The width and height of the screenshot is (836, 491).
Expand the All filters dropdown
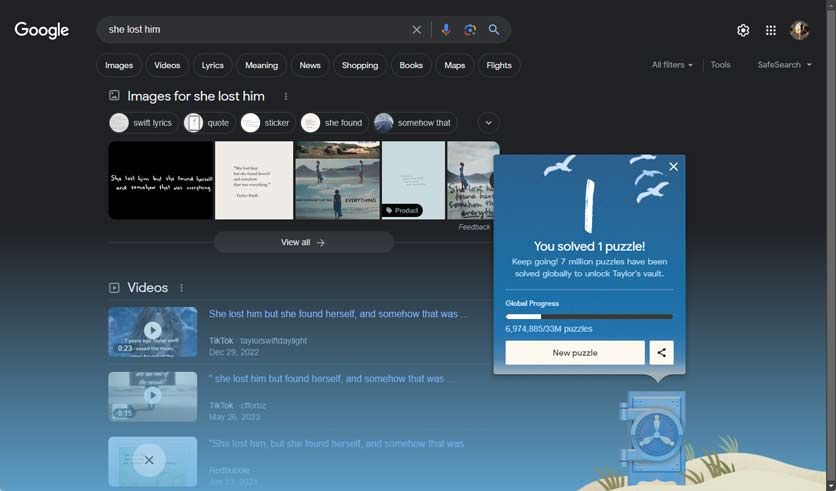[672, 65]
